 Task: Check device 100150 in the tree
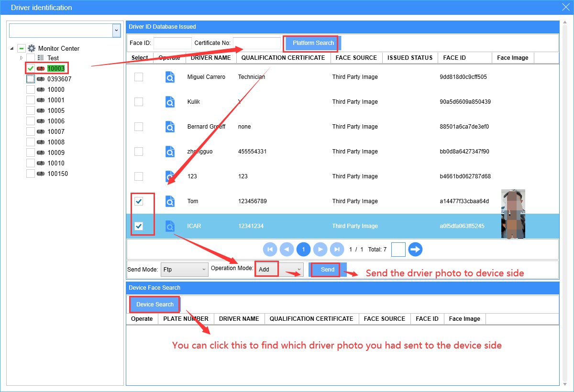point(31,174)
